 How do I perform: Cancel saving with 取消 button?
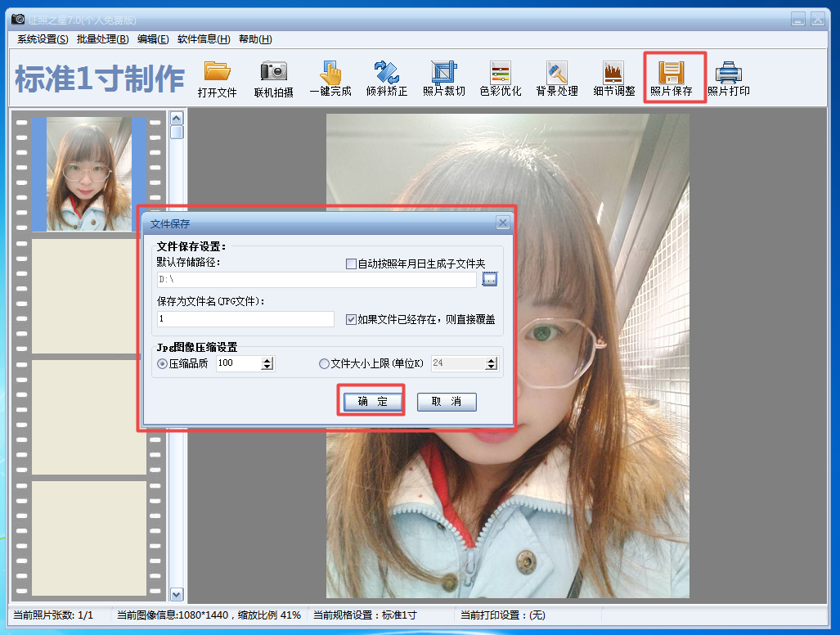pos(447,401)
